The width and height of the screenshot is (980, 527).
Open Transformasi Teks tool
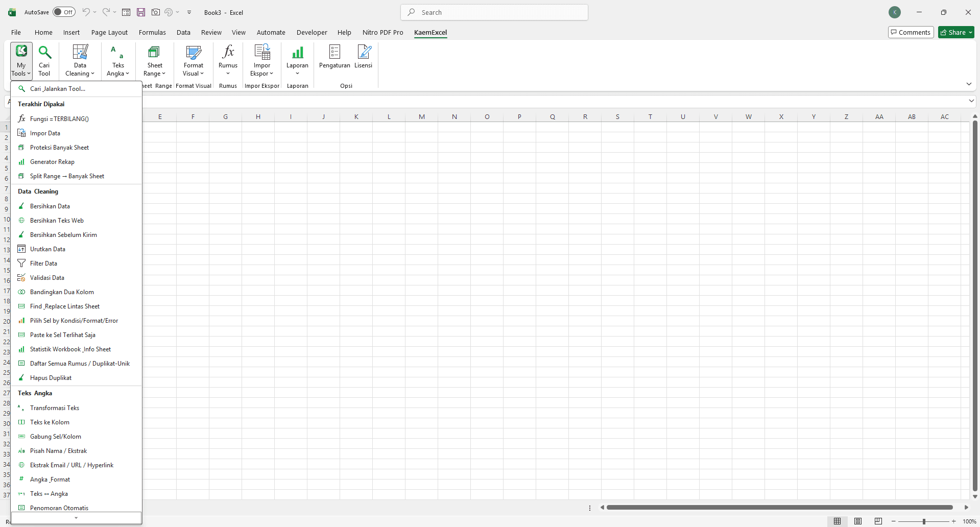tap(76, 408)
